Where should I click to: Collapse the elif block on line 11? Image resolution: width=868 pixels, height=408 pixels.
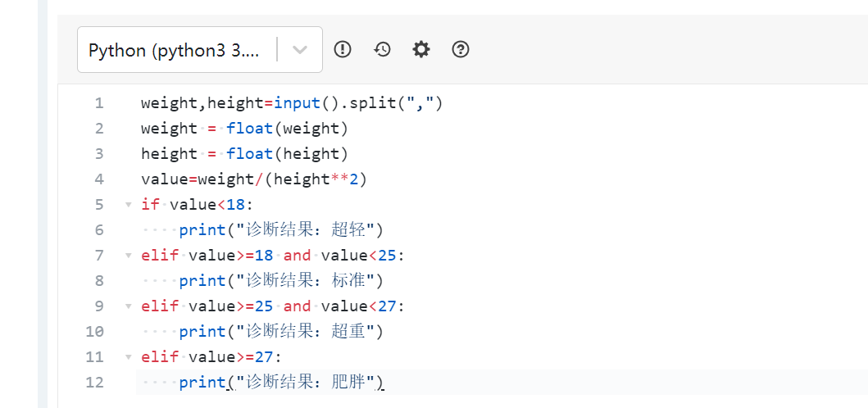point(129,357)
